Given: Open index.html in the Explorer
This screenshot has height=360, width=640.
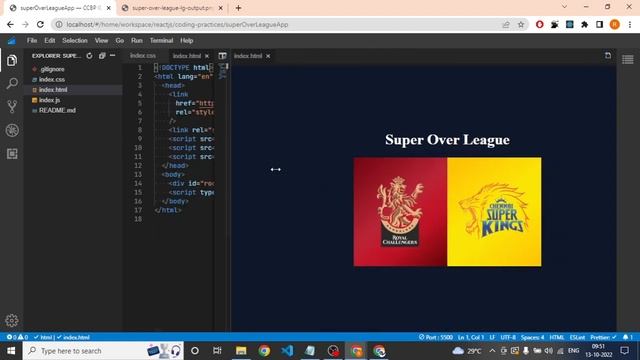Looking at the screenshot, I should [x=73, y=90].
